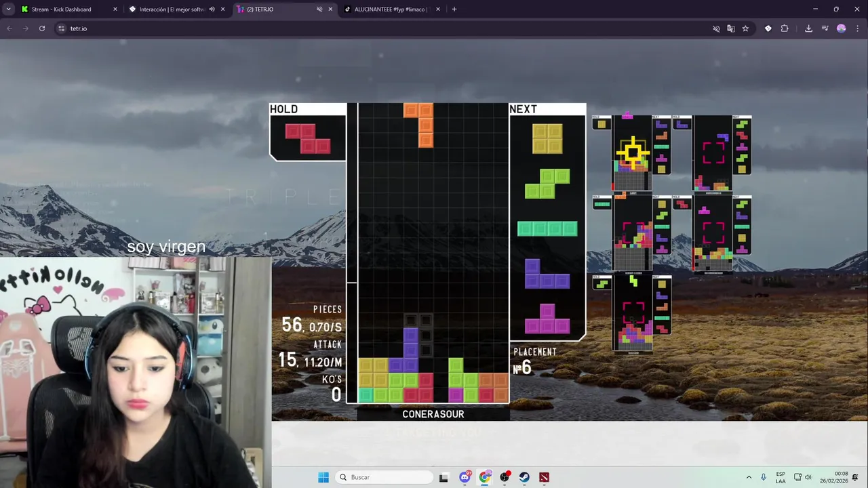This screenshot has height=488, width=868.
Task: Click the PLACEMENT №6 indicator
Action: tap(535, 362)
